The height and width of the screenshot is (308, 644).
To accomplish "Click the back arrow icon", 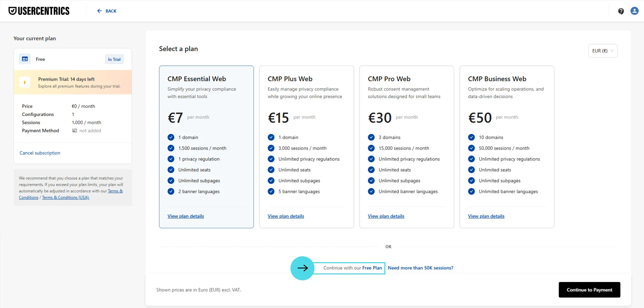I will (99, 11).
